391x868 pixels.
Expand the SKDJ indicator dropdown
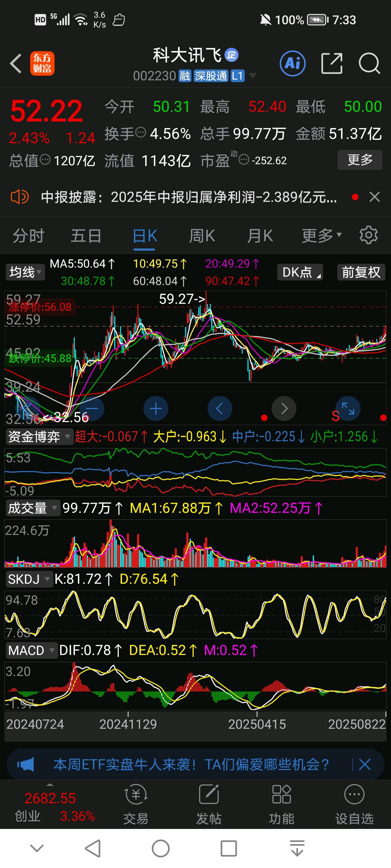coord(29,579)
